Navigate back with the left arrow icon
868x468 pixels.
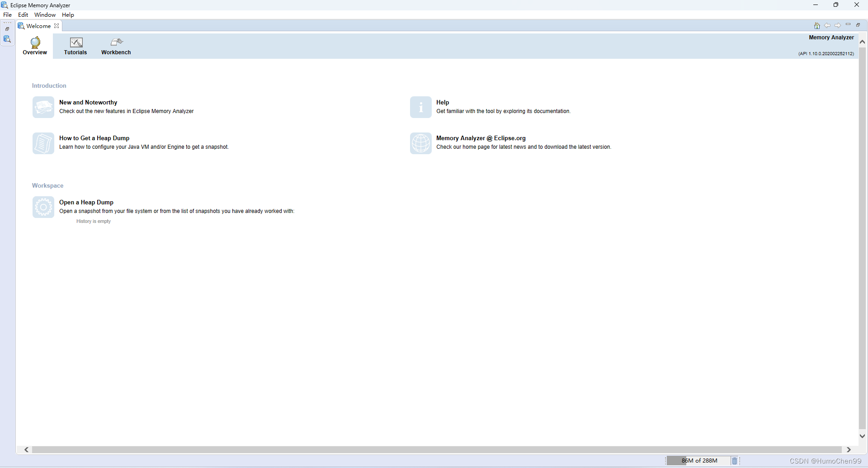click(x=827, y=26)
